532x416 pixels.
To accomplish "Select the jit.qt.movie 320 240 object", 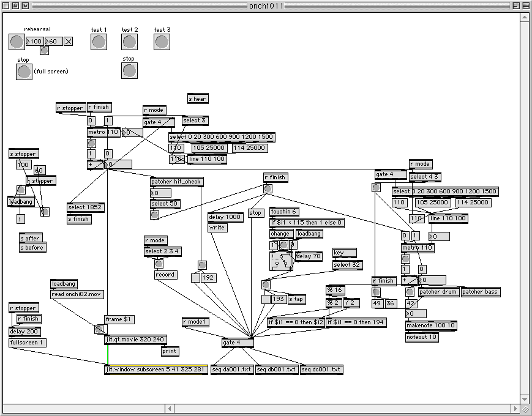I will (135, 340).
